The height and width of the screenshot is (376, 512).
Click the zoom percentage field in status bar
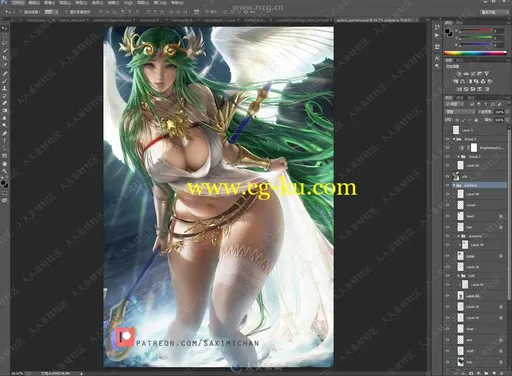click(x=17, y=374)
